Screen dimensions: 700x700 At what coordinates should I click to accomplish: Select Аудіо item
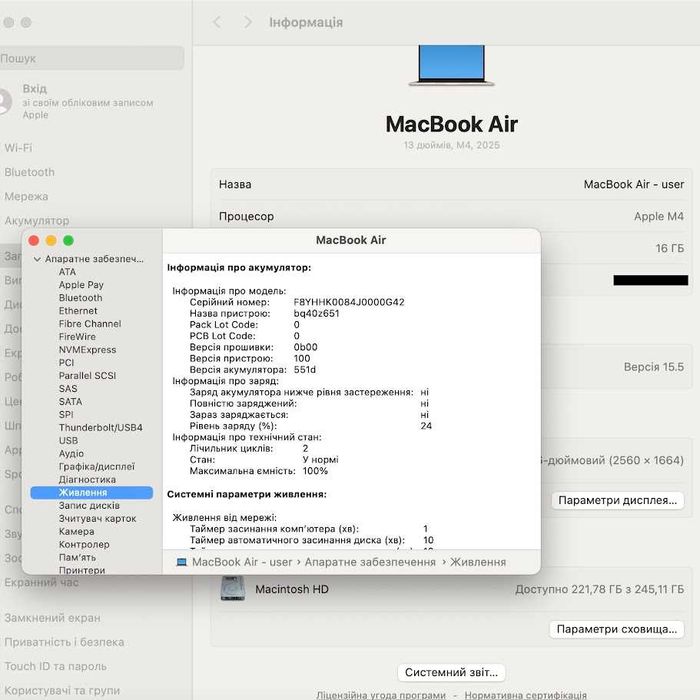point(71,454)
